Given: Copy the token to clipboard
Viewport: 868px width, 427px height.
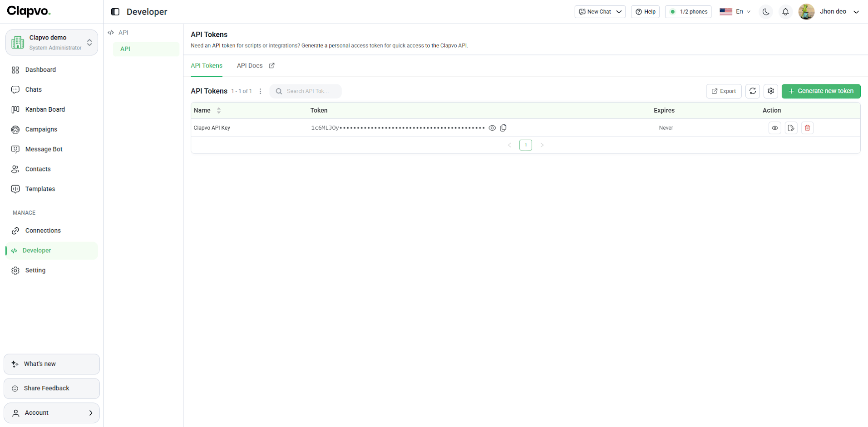Looking at the screenshot, I should pyautogui.click(x=503, y=128).
